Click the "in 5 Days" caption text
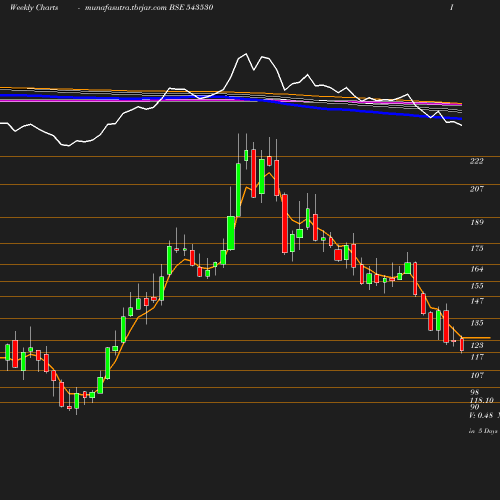 point(483,431)
